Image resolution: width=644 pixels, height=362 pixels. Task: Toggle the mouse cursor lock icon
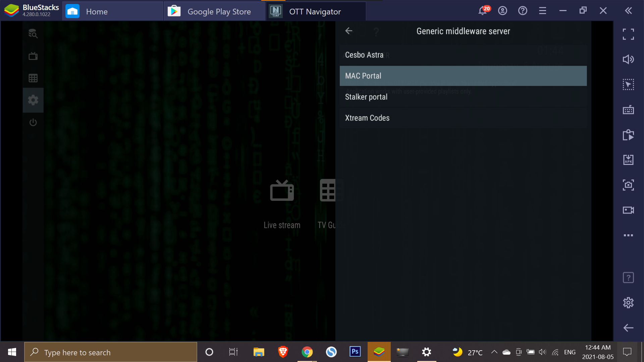click(628, 84)
